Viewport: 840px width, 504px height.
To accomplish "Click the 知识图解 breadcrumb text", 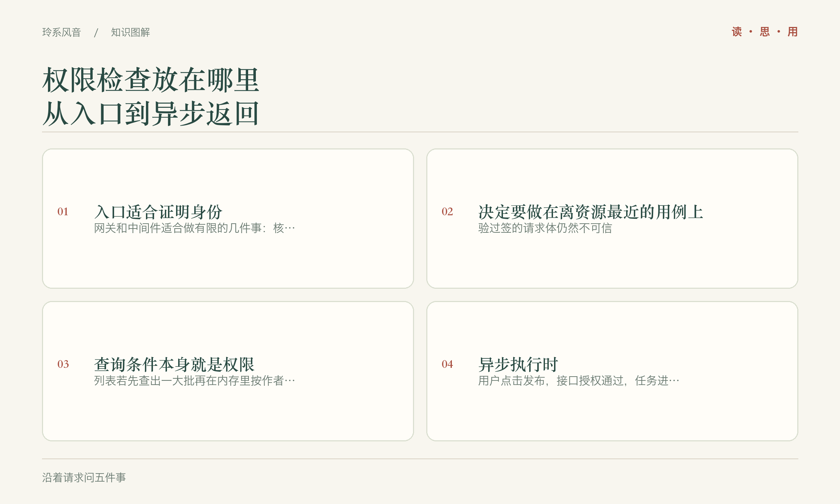I will point(131,32).
